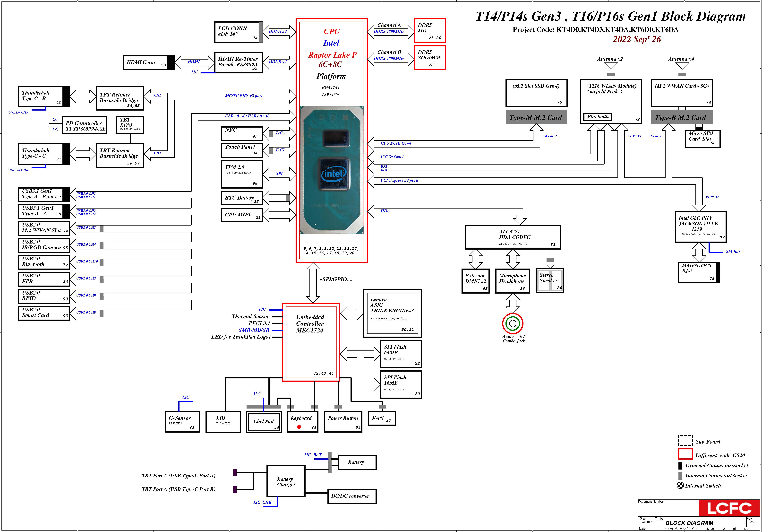Select the USB2.0 RFID block
Screen dimensions: 762x532
[x=44, y=296]
